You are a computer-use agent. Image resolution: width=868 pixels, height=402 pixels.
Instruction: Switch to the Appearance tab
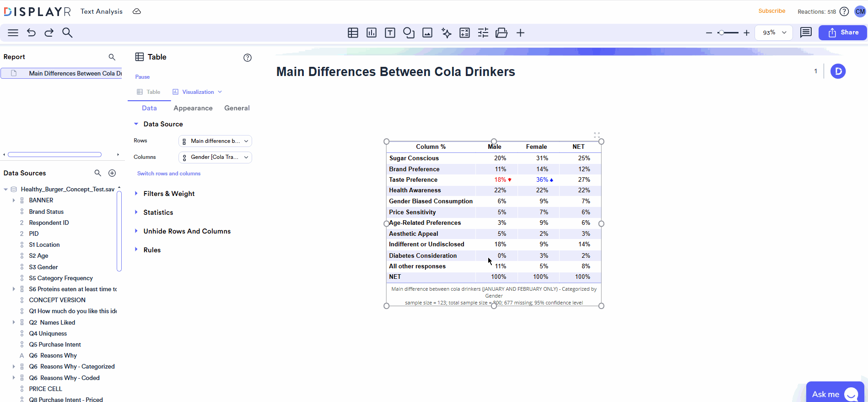[193, 108]
